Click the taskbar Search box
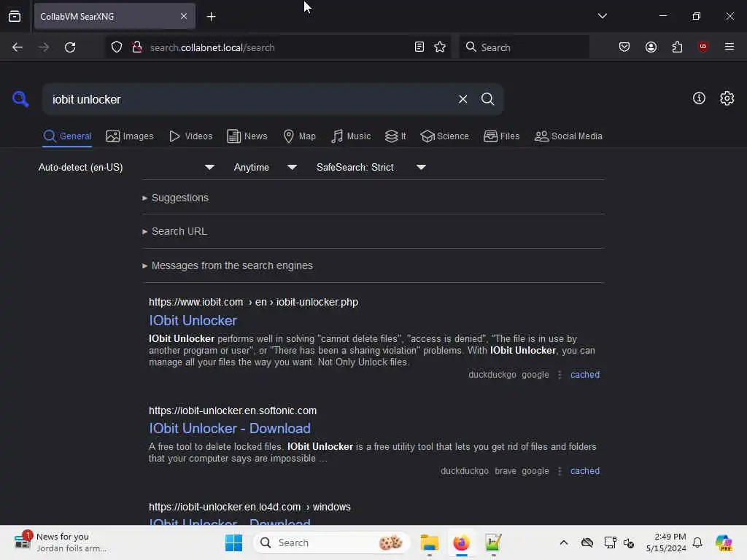 click(332, 542)
